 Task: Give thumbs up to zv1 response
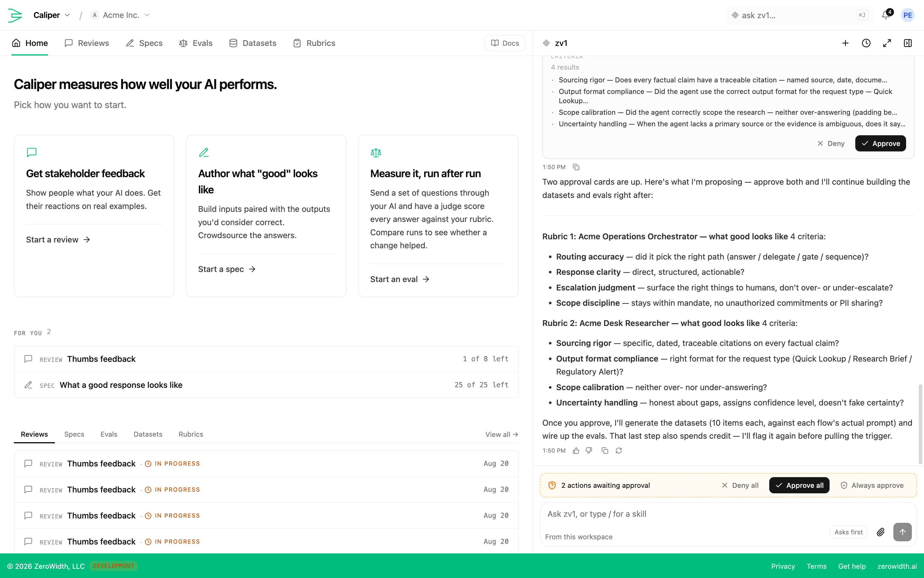pos(576,451)
